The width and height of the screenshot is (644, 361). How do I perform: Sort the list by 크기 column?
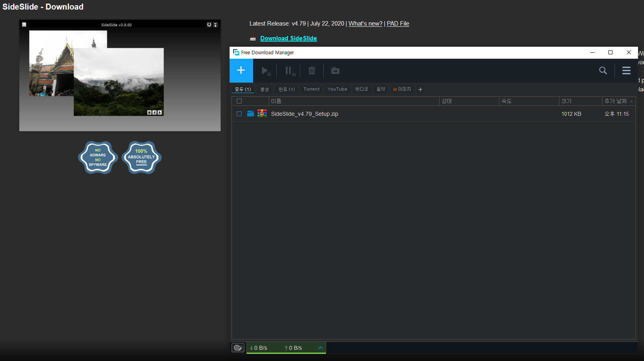pyautogui.click(x=581, y=101)
